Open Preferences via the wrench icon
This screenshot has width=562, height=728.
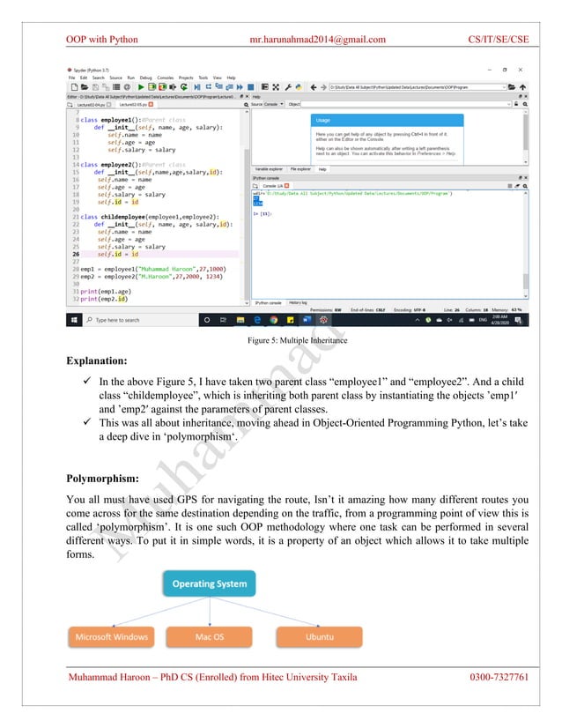[288, 87]
